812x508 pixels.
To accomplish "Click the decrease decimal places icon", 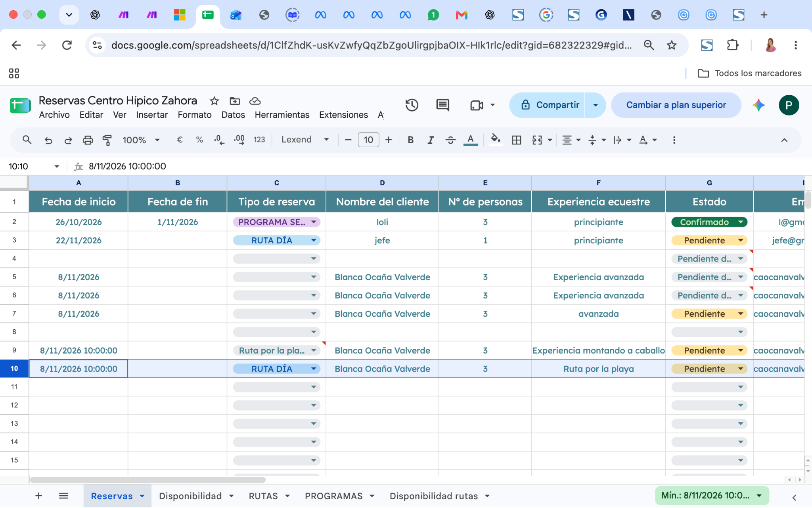I will coord(219,140).
